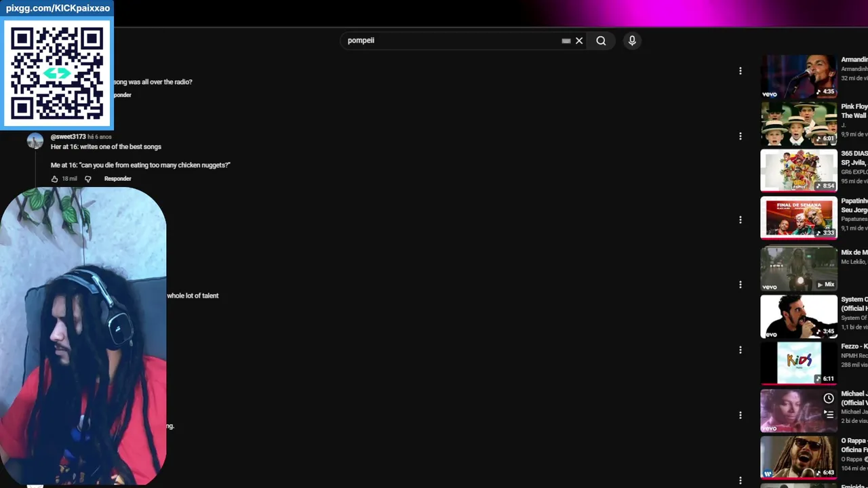The image size is (868, 488).
Task: Click the search magnifier button
Action: point(601,41)
